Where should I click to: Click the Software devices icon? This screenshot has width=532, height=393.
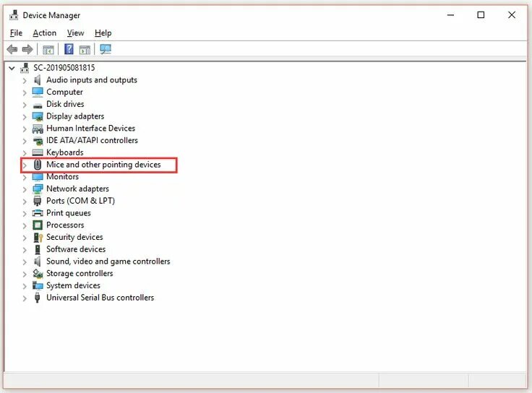(38, 249)
